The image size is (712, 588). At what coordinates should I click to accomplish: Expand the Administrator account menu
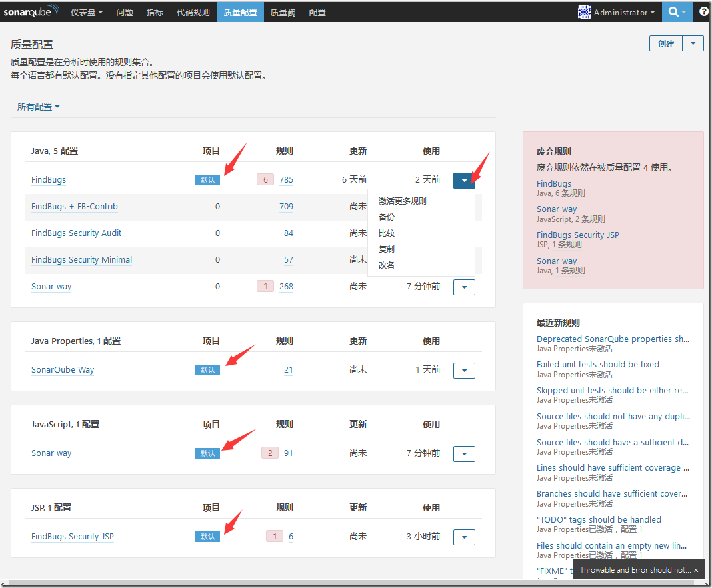625,12
